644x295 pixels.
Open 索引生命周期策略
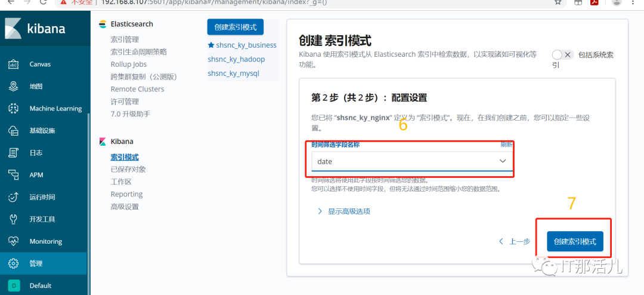pyautogui.click(x=139, y=52)
